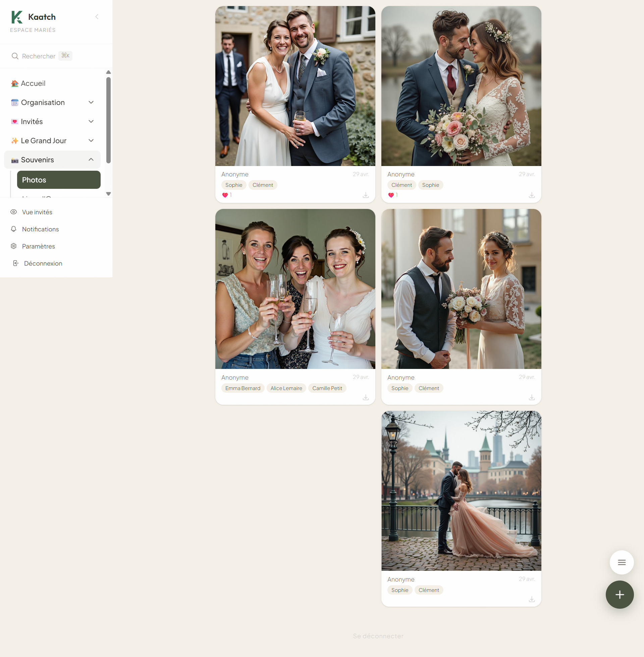Image resolution: width=644 pixels, height=657 pixels.
Task: Click the search magnifier icon
Action: coord(15,56)
